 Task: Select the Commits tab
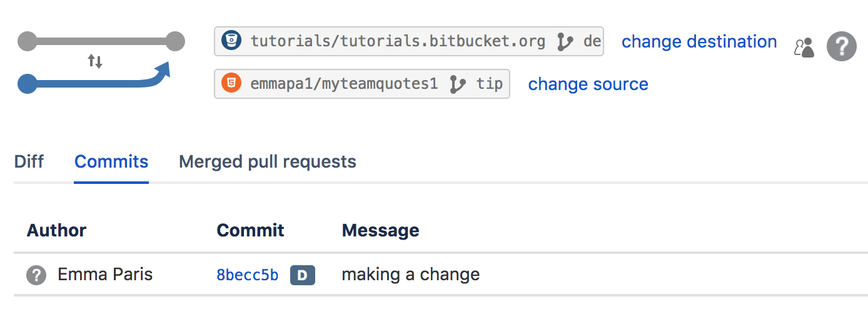point(111,162)
